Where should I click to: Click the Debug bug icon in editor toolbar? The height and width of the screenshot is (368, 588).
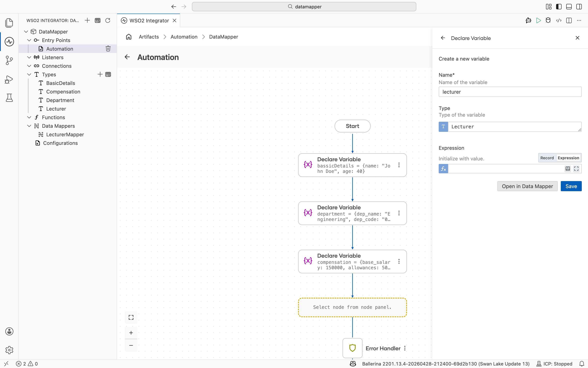(x=548, y=20)
